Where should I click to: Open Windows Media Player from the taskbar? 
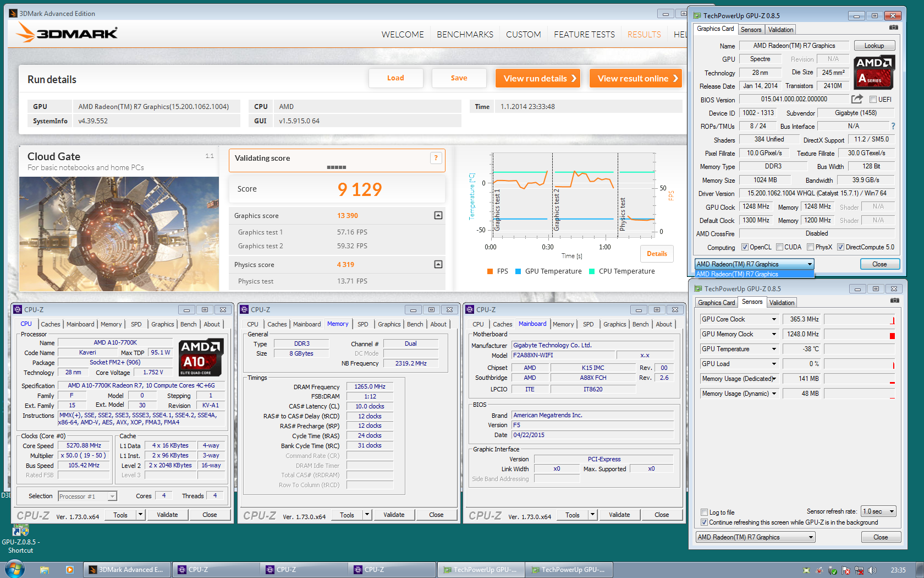tap(69, 570)
